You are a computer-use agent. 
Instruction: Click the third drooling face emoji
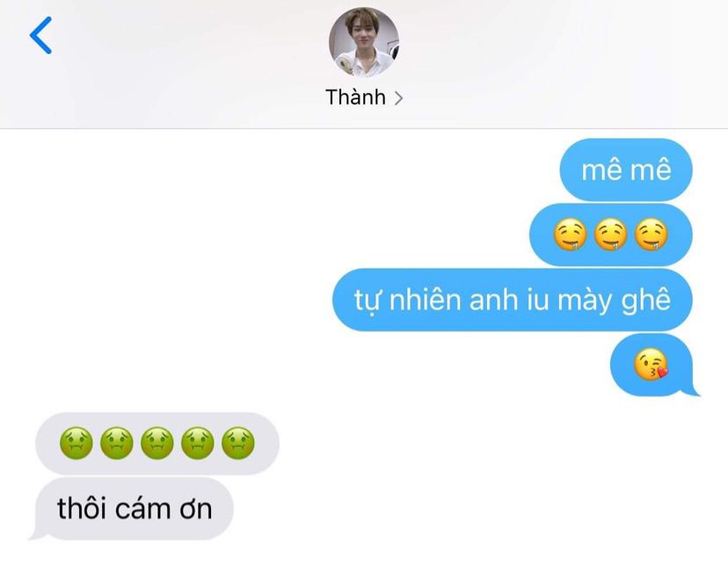coord(651,235)
